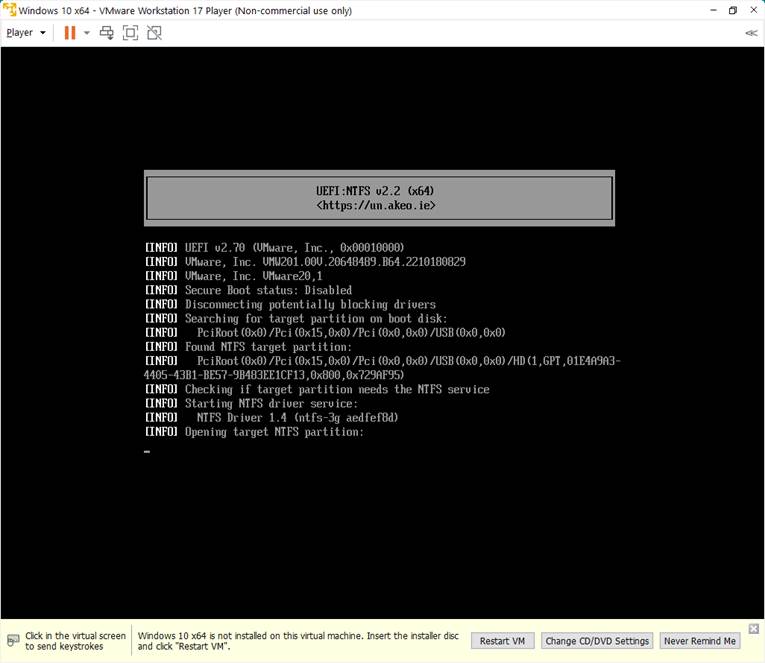Screen dimensions: 765x663
Task: Click the un.akeo.ie URL text
Action: click(x=379, y=205)
